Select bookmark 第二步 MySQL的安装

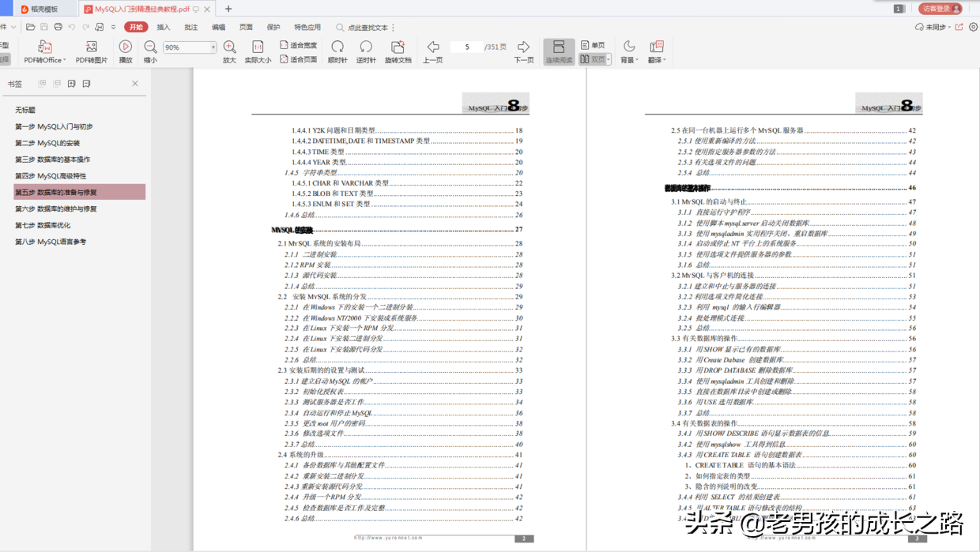(x=47, y=143)
